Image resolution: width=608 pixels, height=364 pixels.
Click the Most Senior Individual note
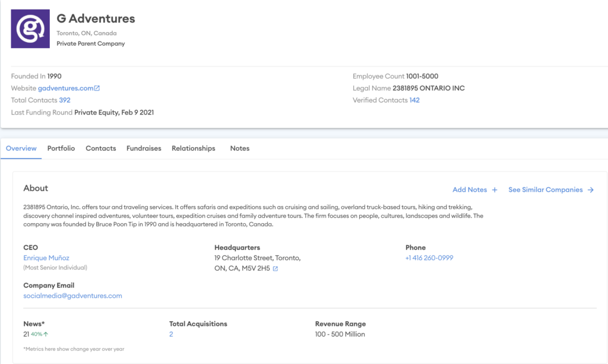click(x=55, y=267)
